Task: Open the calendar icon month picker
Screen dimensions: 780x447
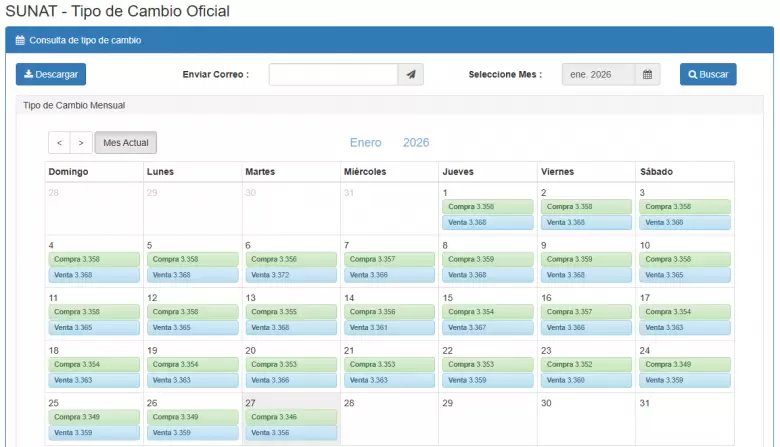Action: click(x=648, y=75)
